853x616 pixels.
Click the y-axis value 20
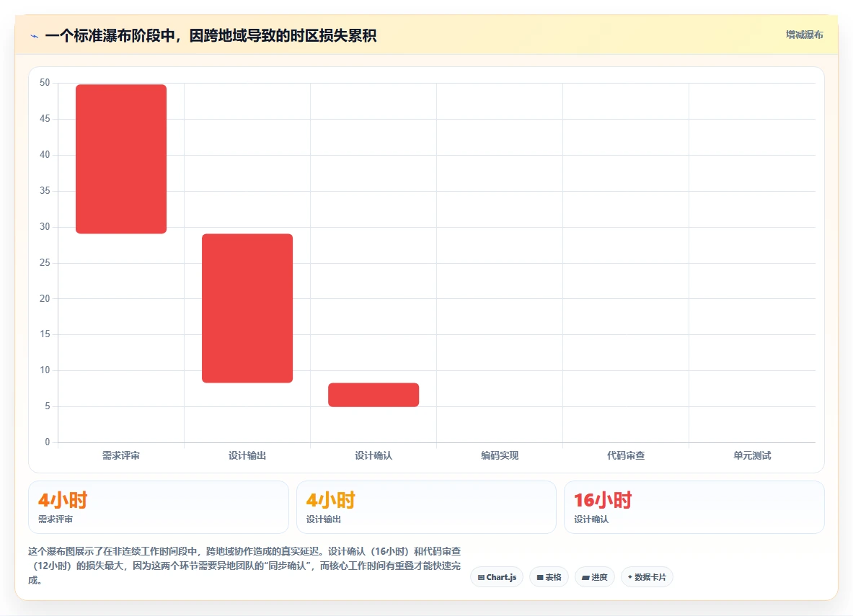click(45, 298)
